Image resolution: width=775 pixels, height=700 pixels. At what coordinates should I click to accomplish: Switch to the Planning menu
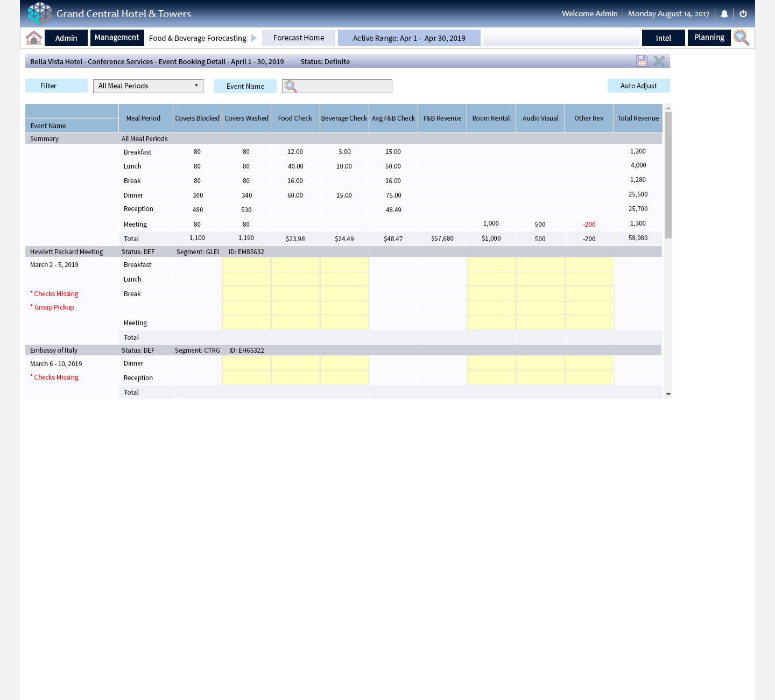(x=709, y=38)
